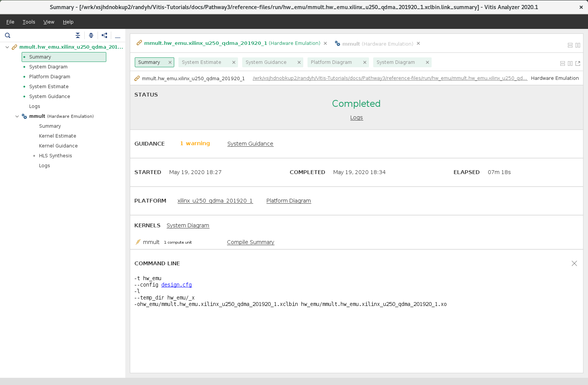Open Summary under mmult kernel node
This screenshot has height=385, width=588.
50,126
